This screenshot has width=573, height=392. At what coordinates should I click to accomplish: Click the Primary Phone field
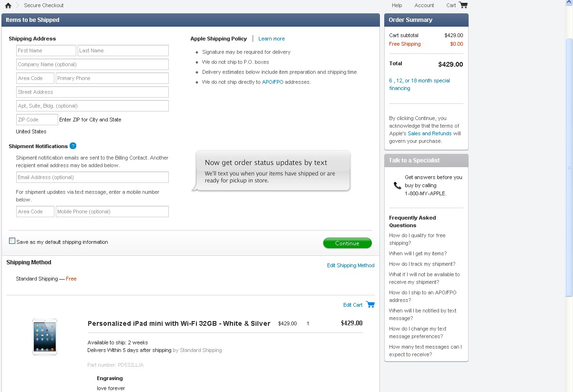click(112, 78)
